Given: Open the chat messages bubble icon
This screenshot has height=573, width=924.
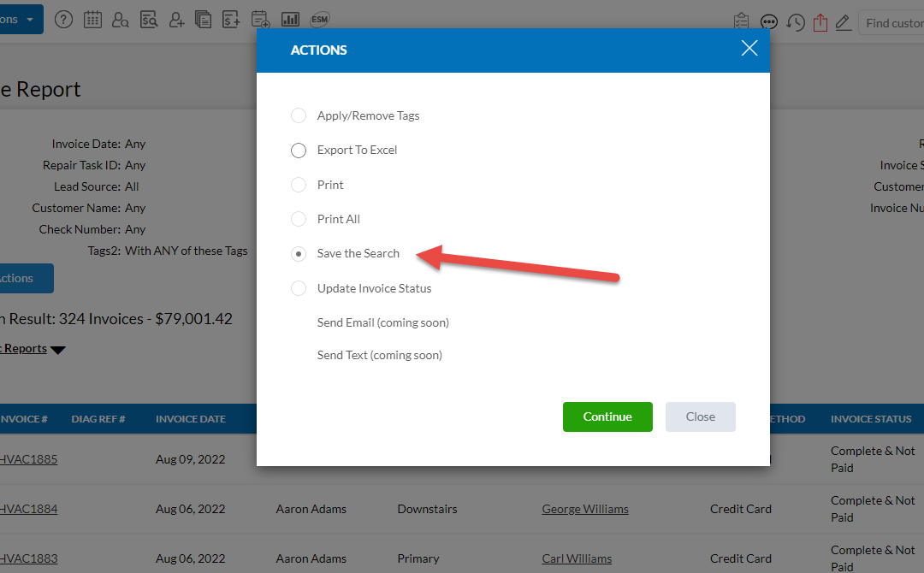Looking at the screenshot, I should [x=768, y=22].
